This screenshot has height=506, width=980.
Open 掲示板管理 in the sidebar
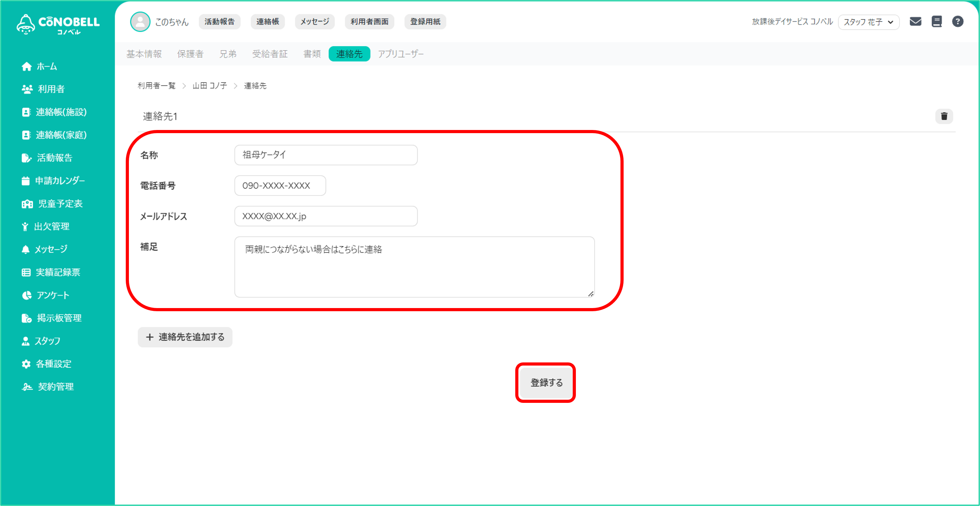coord(52,318)
